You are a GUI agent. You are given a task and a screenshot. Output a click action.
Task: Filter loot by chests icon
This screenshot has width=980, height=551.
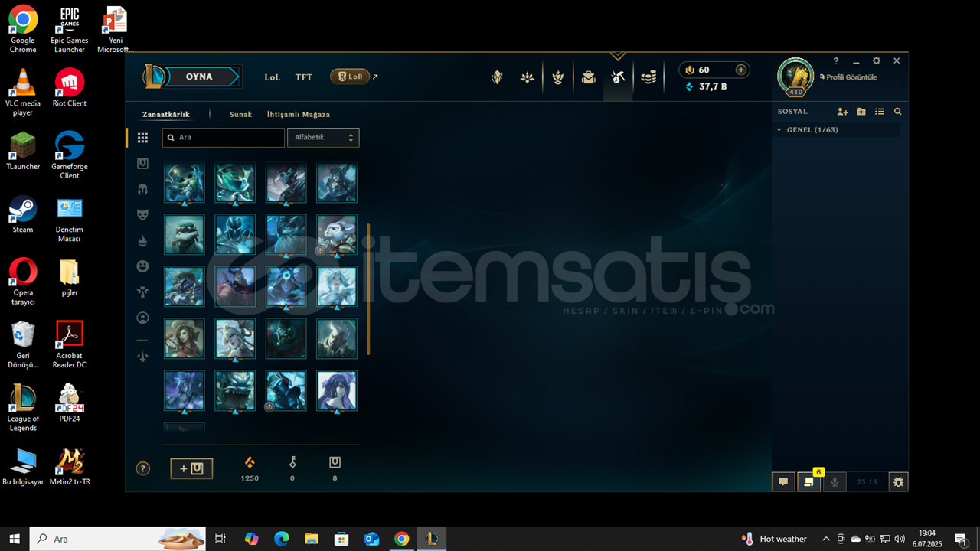pyautogui.click(x=142, y=163)
